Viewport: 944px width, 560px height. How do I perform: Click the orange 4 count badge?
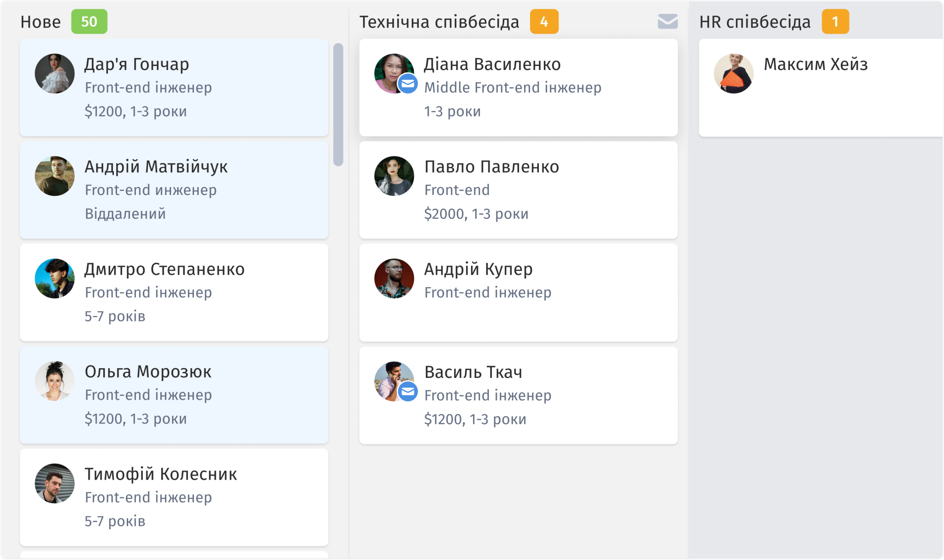[544, 22]
